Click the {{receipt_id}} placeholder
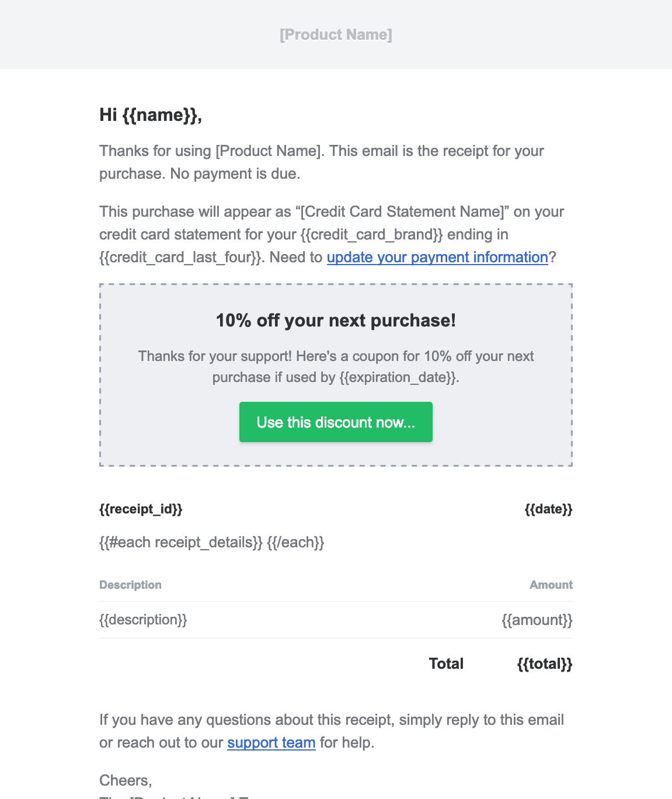The height and width of the screenshot is (799, 672). click(x=141, y=509)
